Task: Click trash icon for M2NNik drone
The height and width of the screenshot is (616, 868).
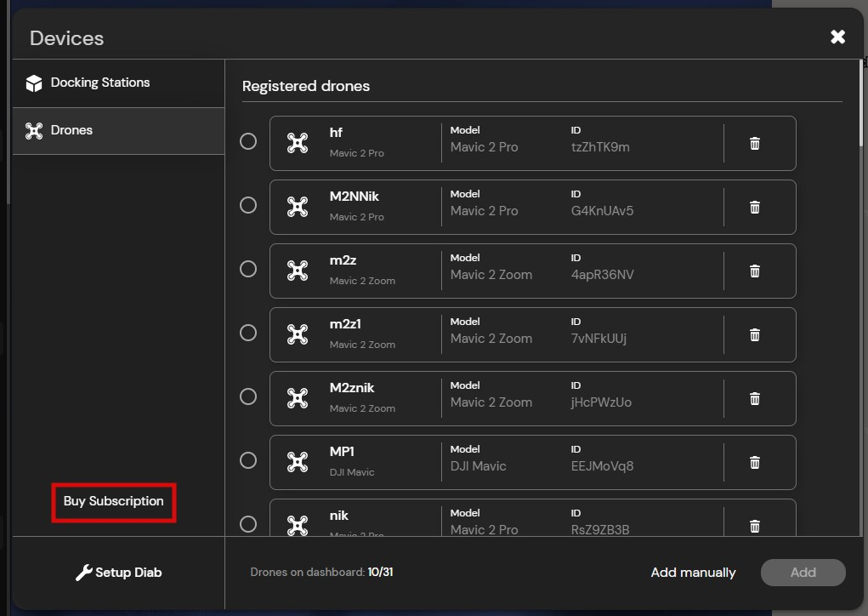Action: (x=754, y=208)
